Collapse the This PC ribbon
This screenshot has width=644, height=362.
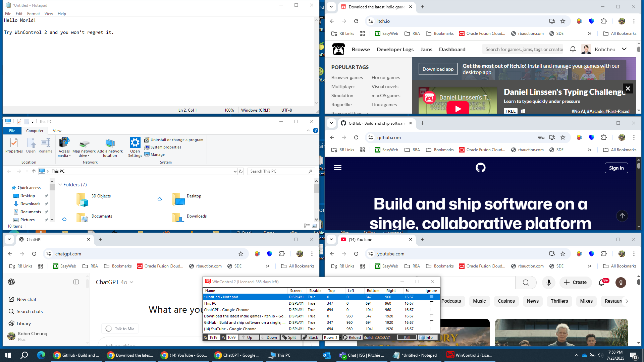coord(308,130)
